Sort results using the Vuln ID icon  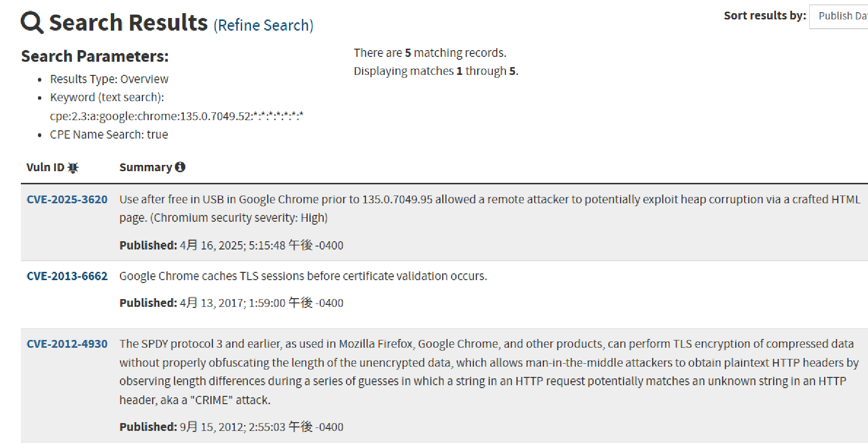(72, 167)
